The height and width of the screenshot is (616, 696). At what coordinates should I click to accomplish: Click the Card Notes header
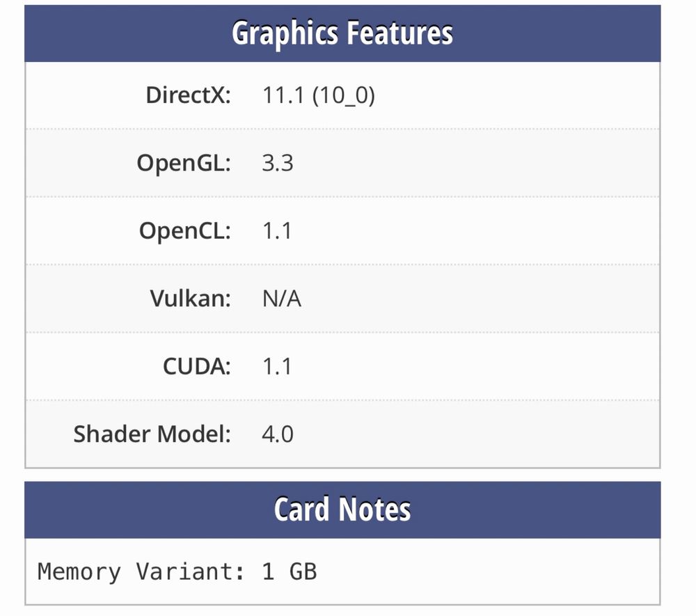click(342, 510)
